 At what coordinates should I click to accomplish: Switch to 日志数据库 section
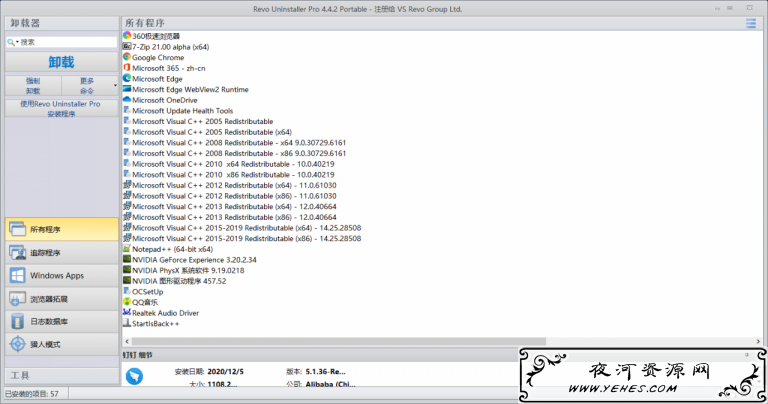coord(62,321)
